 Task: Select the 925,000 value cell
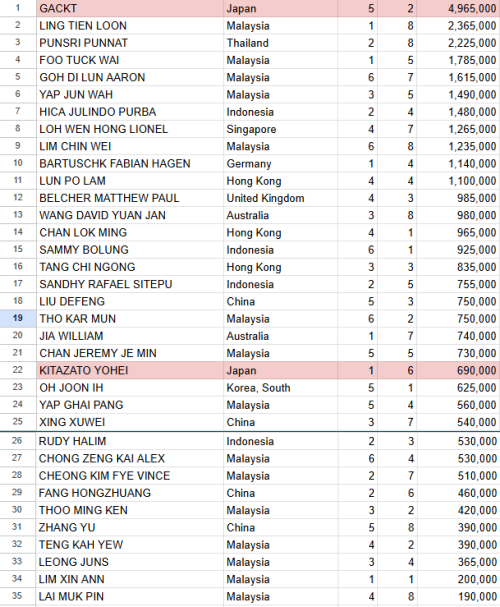[x=459, y=250]
